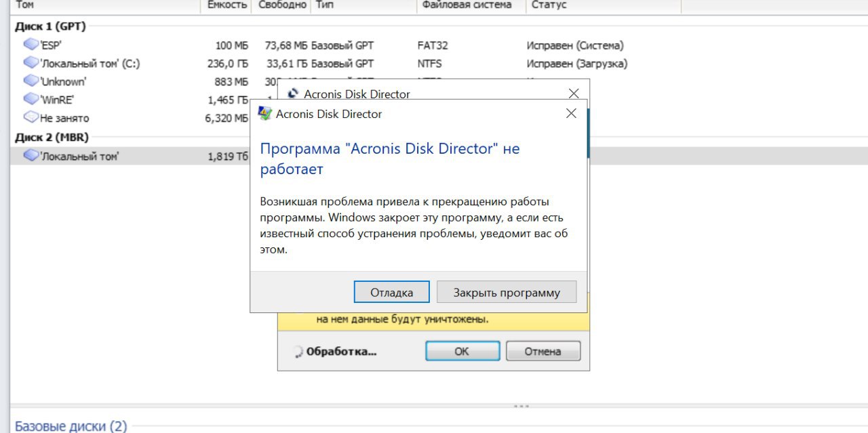
Task: Click the app icon in crash dialog title
Action: click(265, 114)
